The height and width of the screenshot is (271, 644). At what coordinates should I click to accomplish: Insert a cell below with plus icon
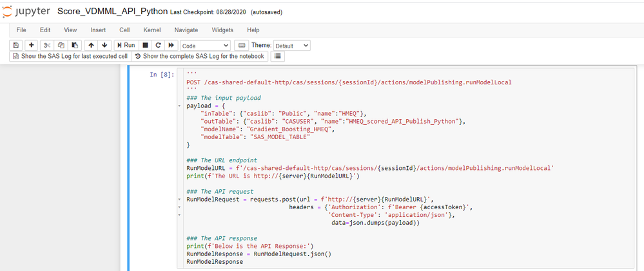click(x=31, y=46)
